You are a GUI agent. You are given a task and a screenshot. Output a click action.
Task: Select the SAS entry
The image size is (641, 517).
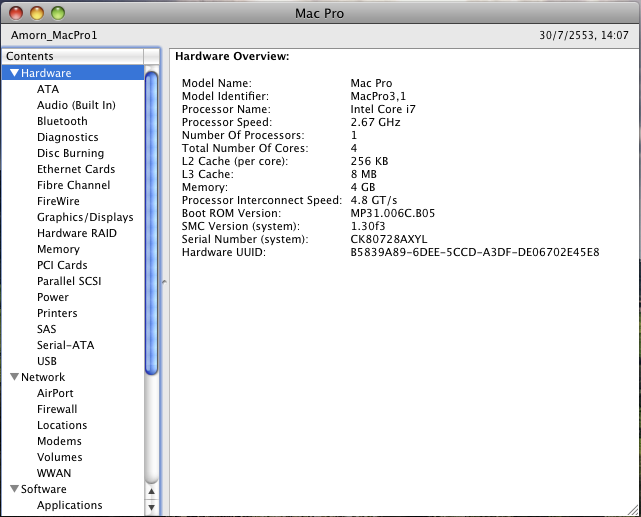point(47,329)
